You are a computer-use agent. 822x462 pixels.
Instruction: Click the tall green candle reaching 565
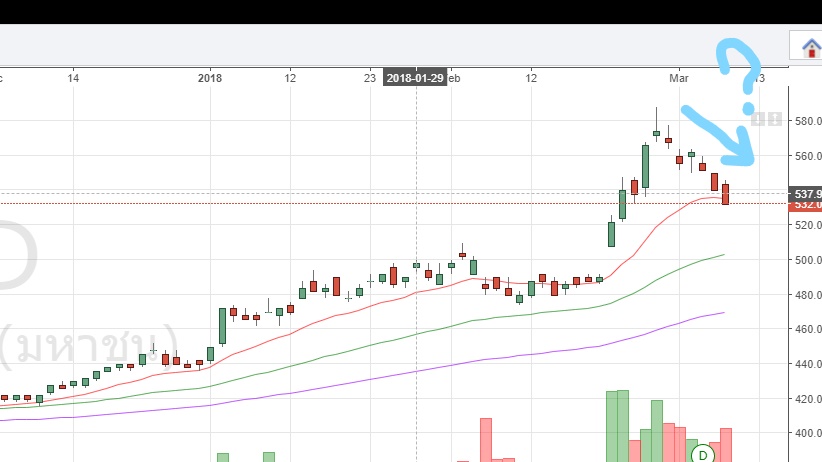point(645,166)
